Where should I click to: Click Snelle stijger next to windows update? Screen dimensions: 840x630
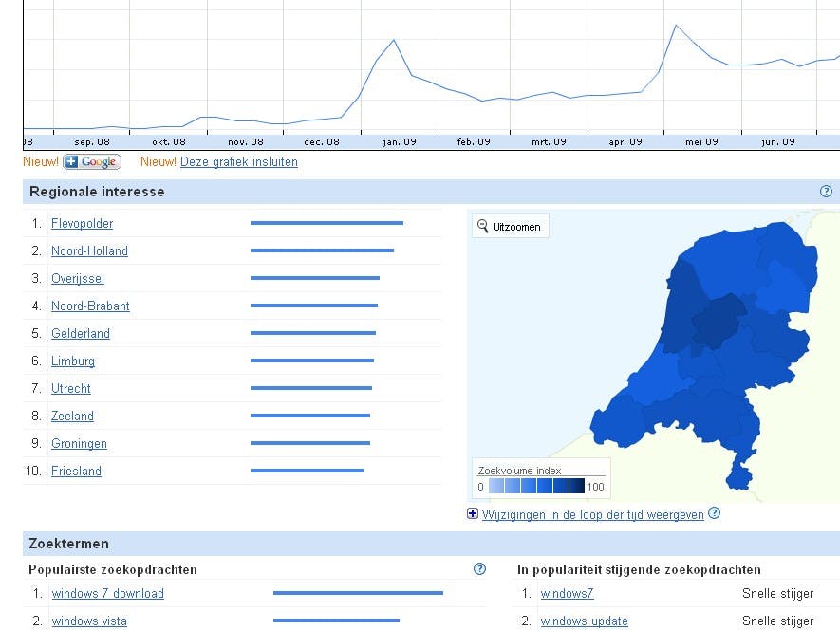click(778, 621)
